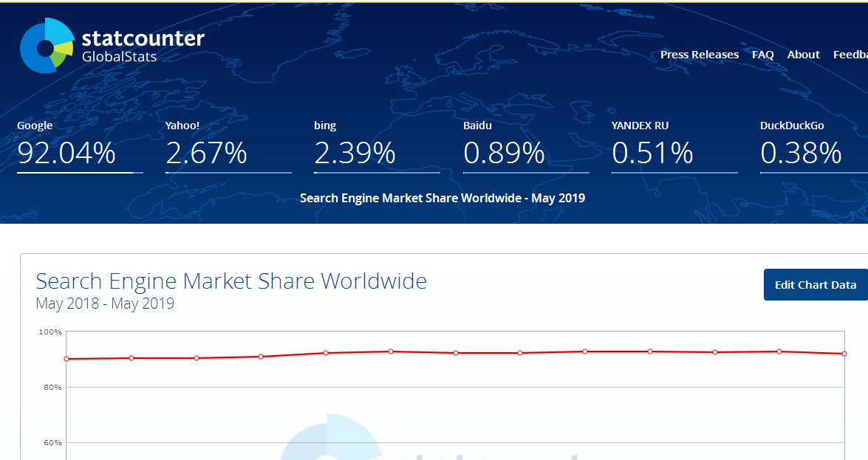Image resolution: width=868 pixels, height=460 pixels.
Task: Click the 80% y-axis label
Action: 52,388
